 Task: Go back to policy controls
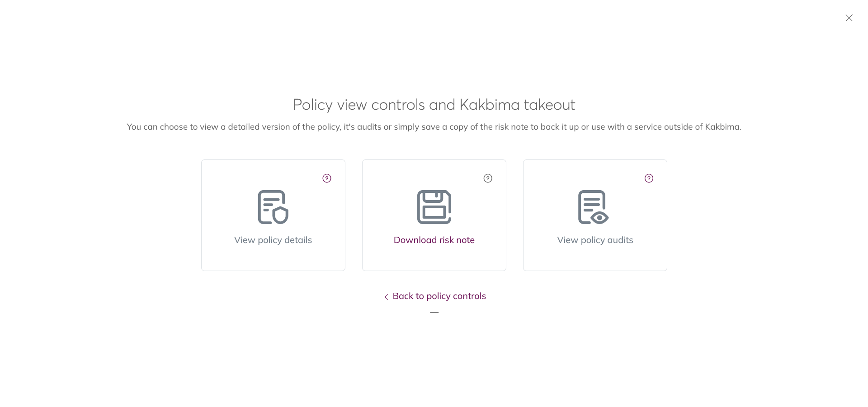tap(439, 296)
